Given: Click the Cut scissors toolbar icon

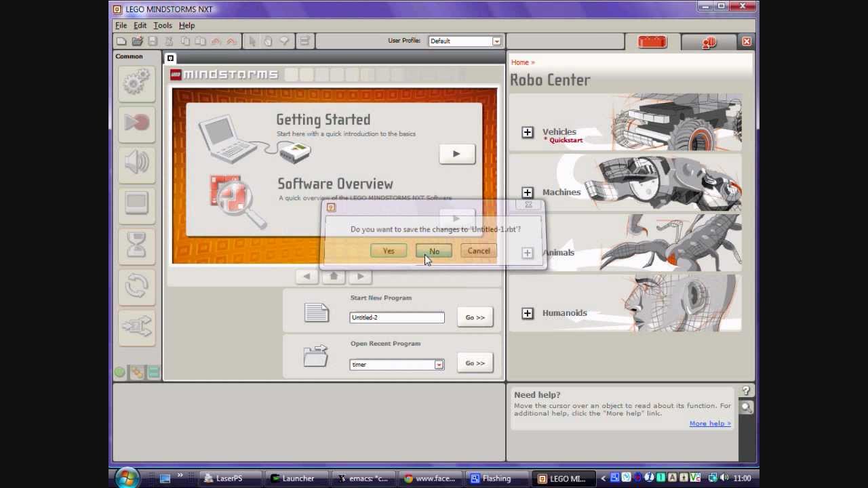Looking at the screenshot, I should pyautogui.click(x=169, y=41).
